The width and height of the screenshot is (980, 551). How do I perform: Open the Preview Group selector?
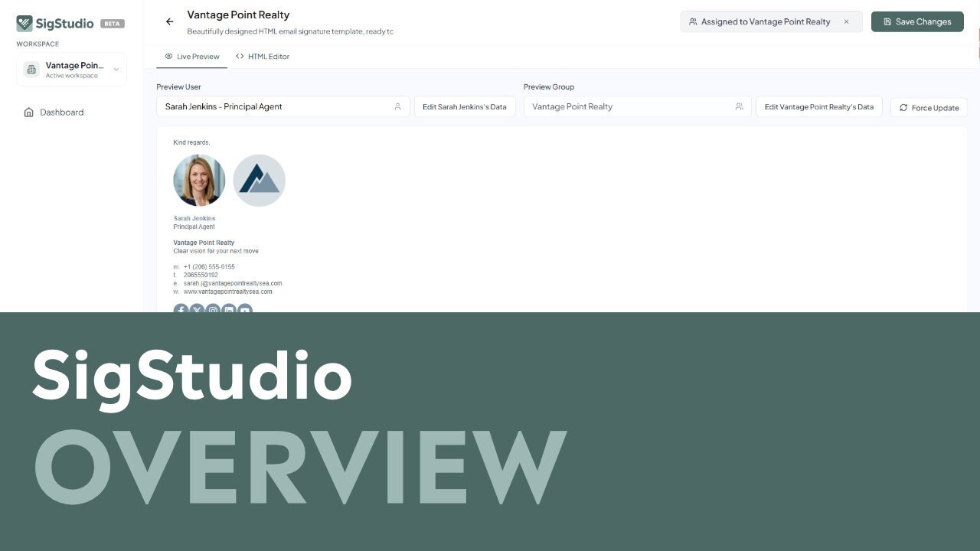tap(637, 106)
